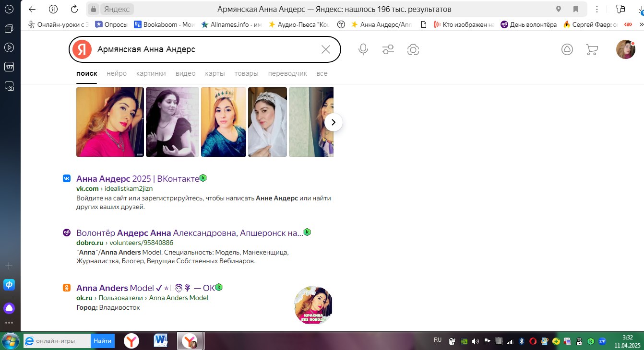Open the tabs panel icon in sidebar

(x=9, y=28)
